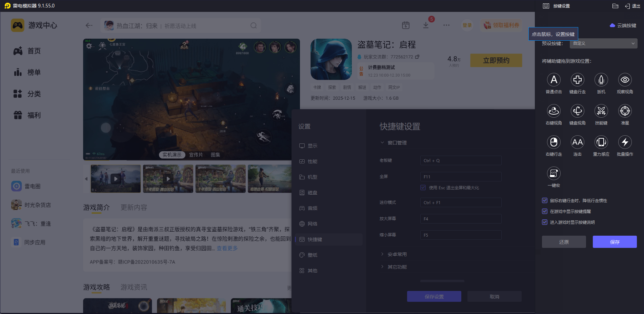Click the 缩小屏幕 F5 shortcut field
The width and height of the screenshot is (644, 314).
click(x=461, y=235)
